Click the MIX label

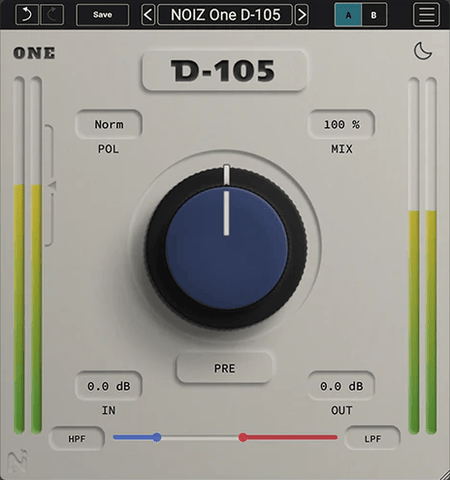[x=342, y=149]
